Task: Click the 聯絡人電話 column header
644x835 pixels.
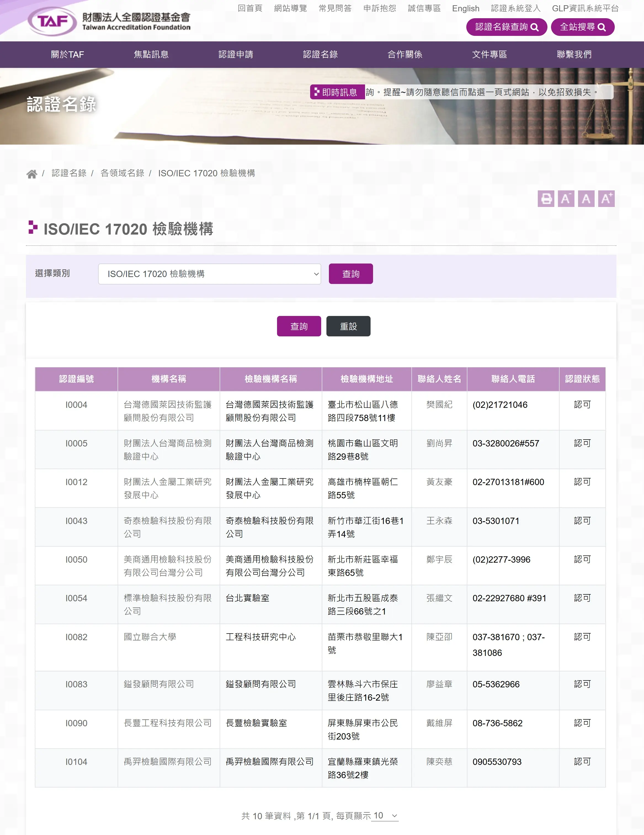Action: 513,379
